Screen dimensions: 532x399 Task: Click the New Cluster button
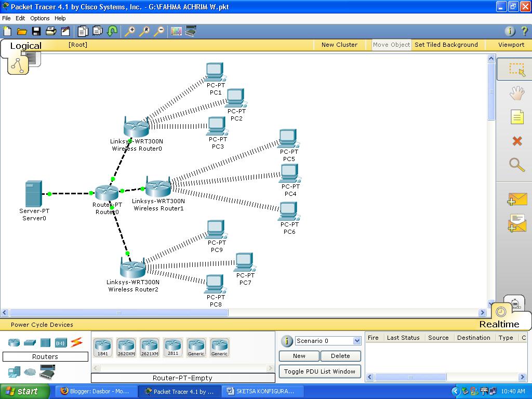click(x=339, y=45)
